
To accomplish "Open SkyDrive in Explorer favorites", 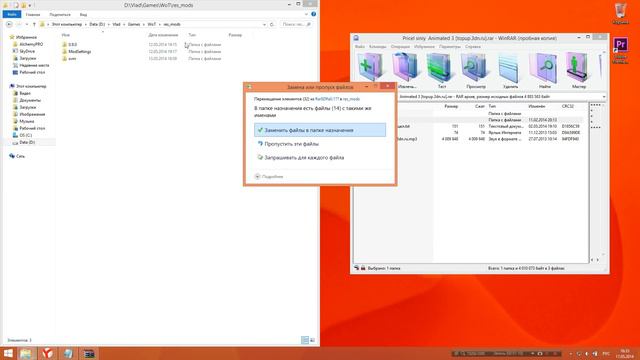I will tap(27, 51).
